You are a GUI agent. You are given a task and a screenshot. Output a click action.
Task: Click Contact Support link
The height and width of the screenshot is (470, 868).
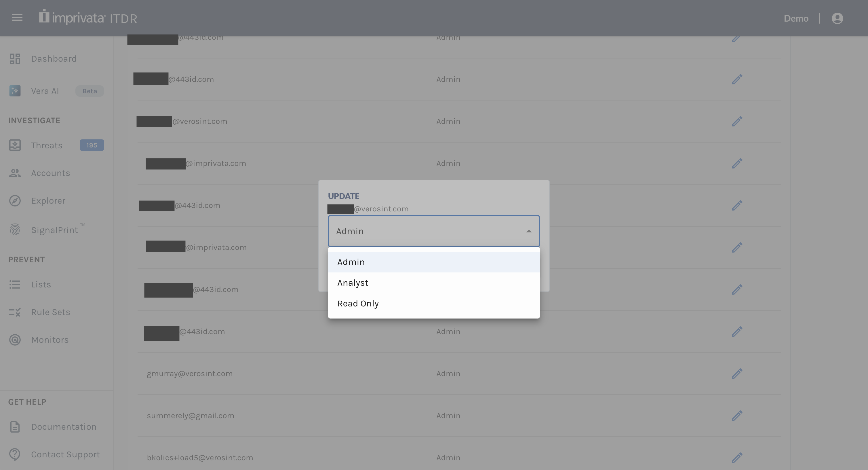pyautogui.click(x=65, y=454)
